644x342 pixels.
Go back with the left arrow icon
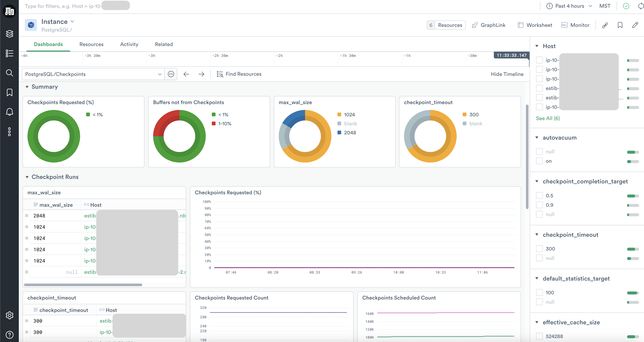pyautogui.click(x=186, y=74)
